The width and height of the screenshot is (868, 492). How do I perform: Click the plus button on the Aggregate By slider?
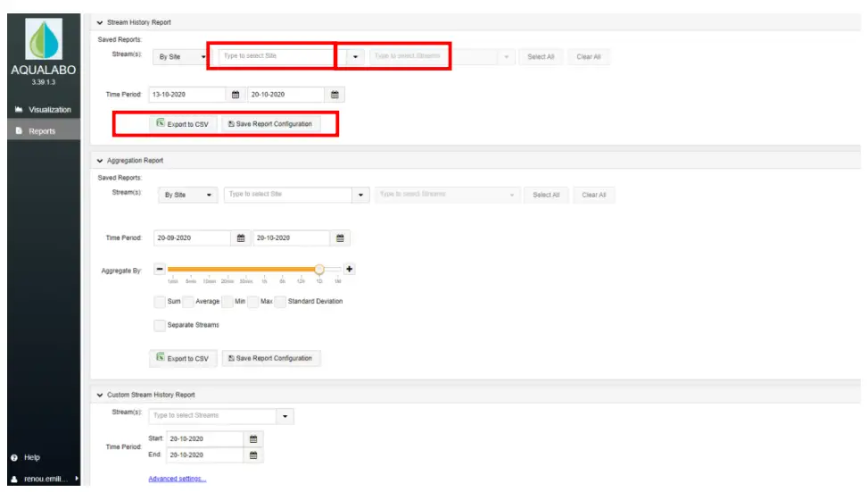(x=350, y=270)
